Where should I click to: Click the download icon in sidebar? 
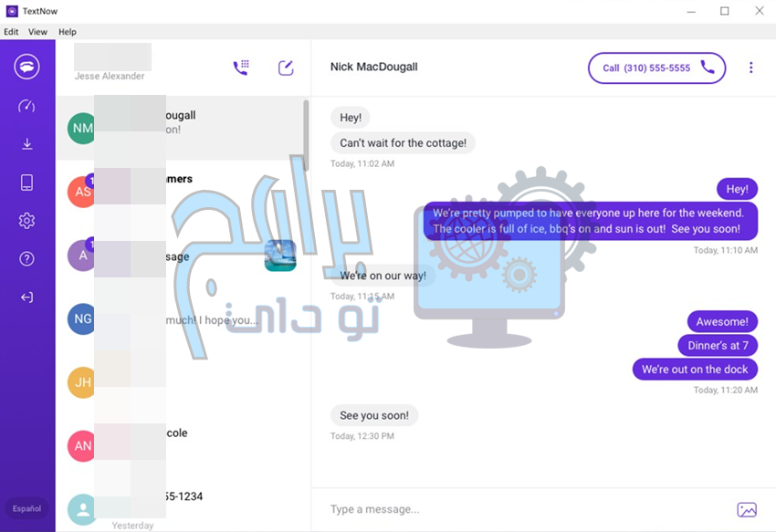(x=27, y=144)
